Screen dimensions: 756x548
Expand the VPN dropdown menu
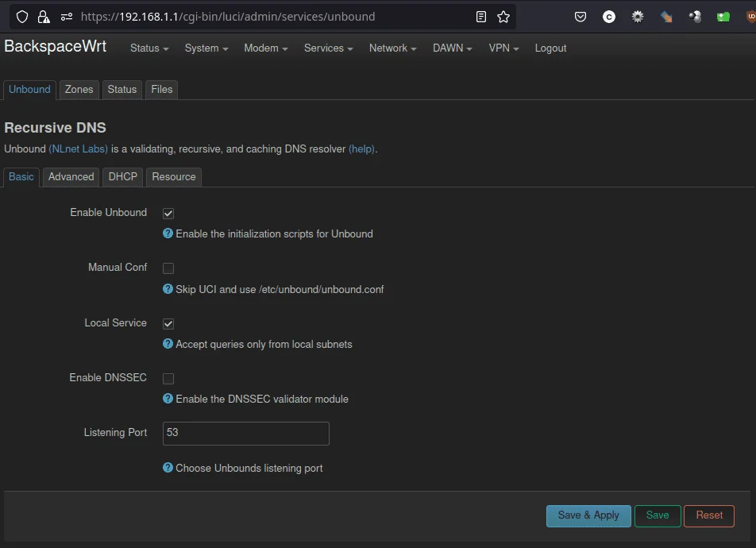click(x=503, y=48)
